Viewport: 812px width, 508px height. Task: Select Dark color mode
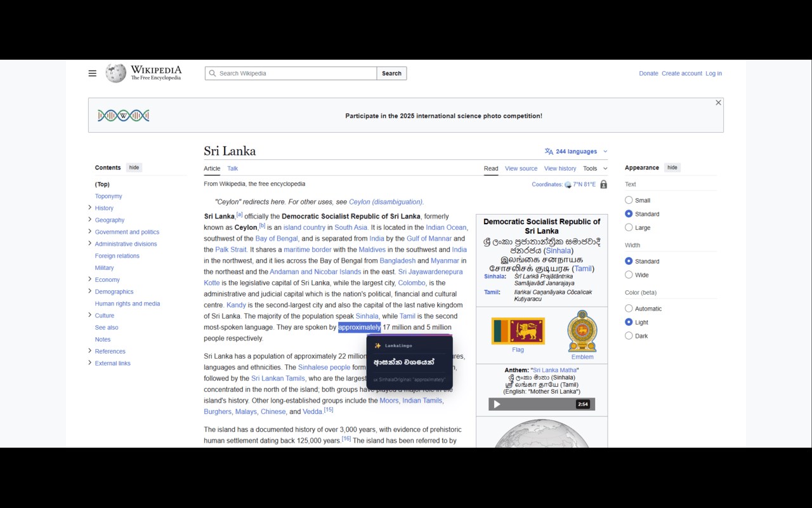click(629, 336)
